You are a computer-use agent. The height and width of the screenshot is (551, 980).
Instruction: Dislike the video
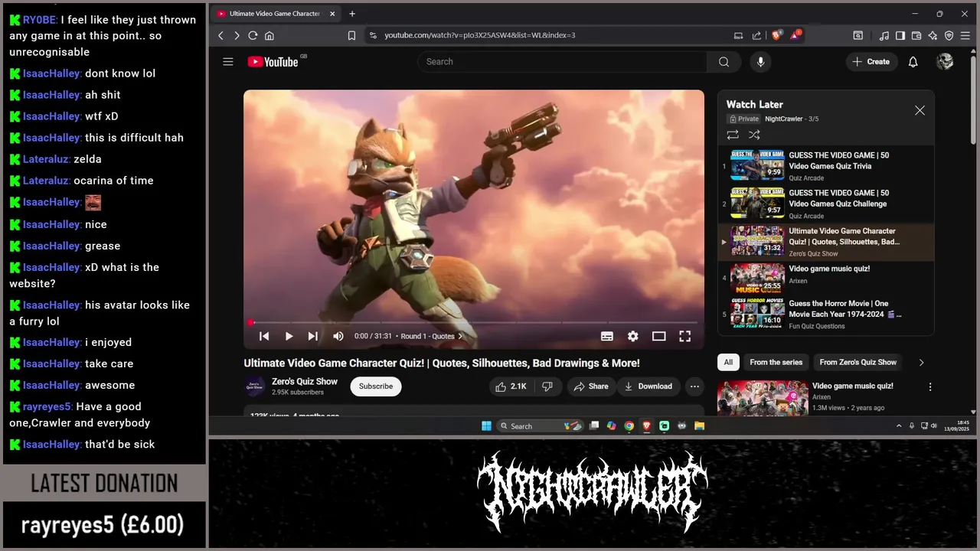tap(547, 386)
